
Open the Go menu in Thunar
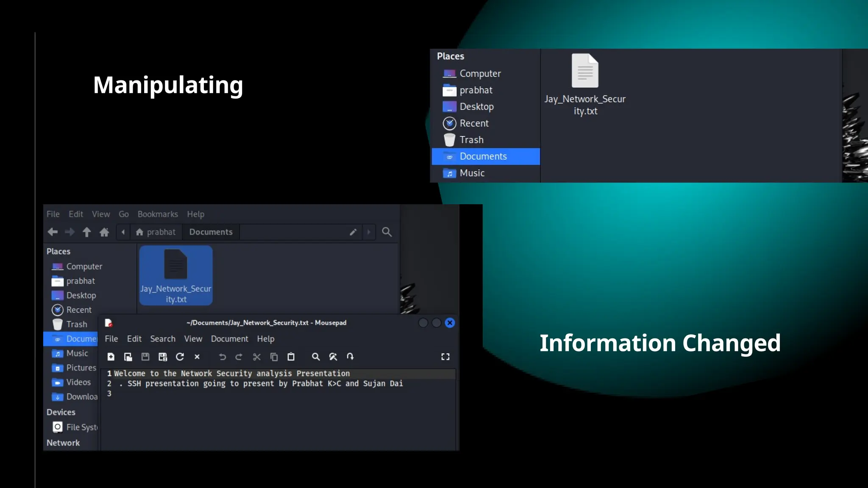coord(124,214)
